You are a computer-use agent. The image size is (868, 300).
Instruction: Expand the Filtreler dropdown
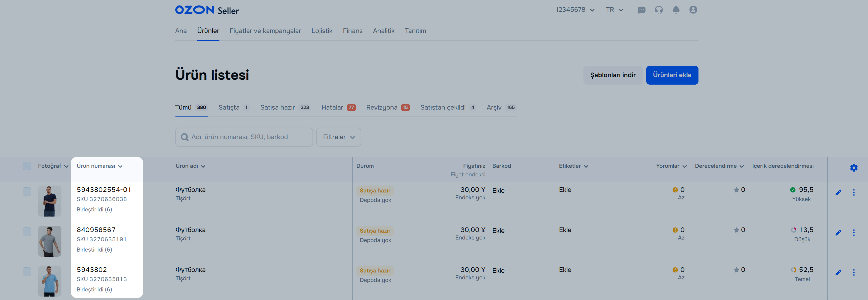coord(338,137)
